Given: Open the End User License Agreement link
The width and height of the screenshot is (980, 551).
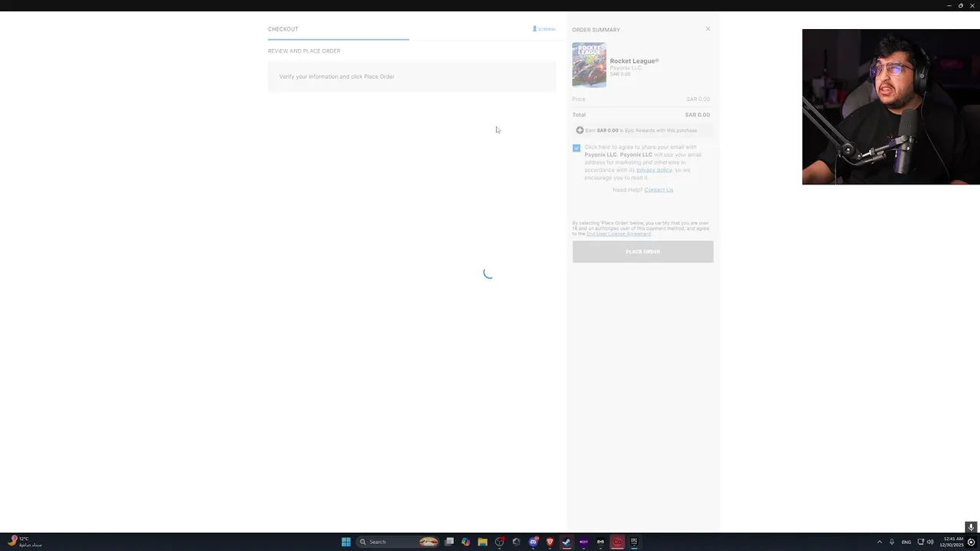Looking at the screenshot, I should [619, 233].
